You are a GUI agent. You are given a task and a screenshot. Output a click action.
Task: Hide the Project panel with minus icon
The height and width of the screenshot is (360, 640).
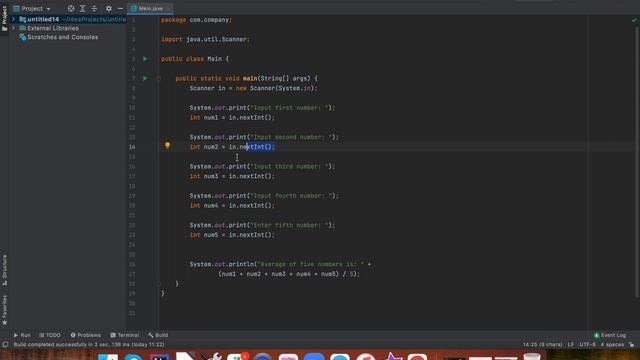(x=120, y=9)
